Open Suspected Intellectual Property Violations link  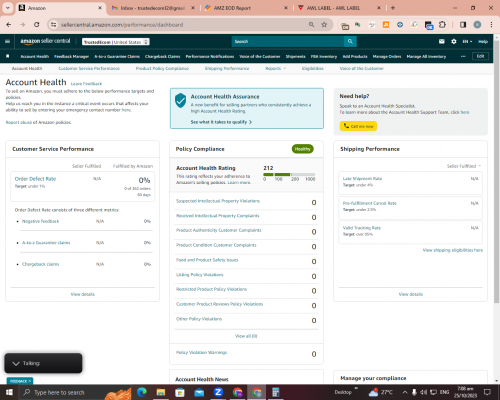point(218,201)
